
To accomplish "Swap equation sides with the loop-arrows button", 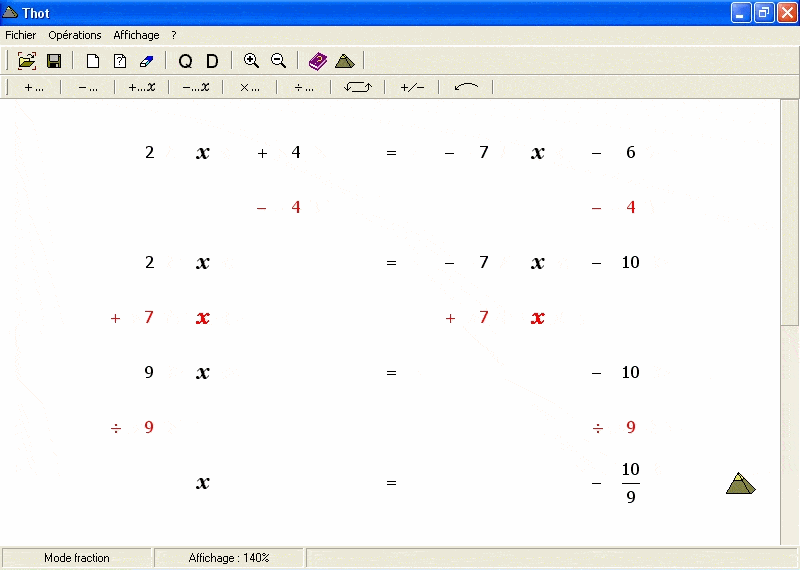I will 358,88.
